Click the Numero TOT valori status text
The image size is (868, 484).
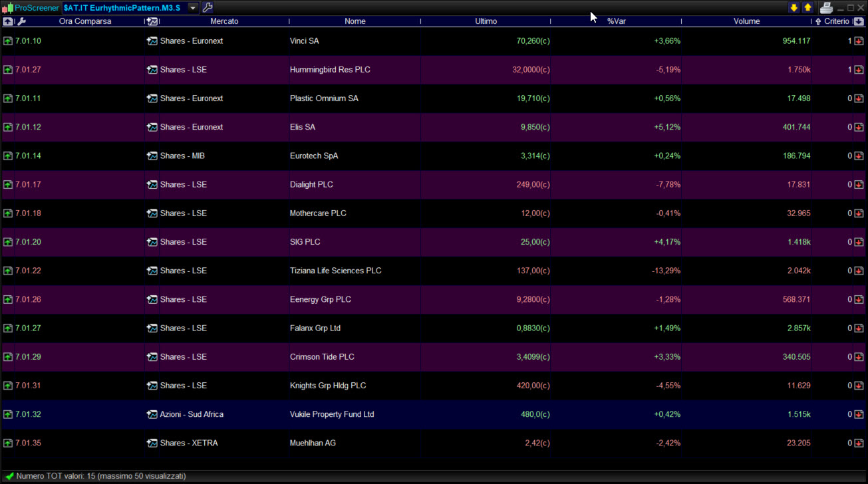tap(101, 476)
